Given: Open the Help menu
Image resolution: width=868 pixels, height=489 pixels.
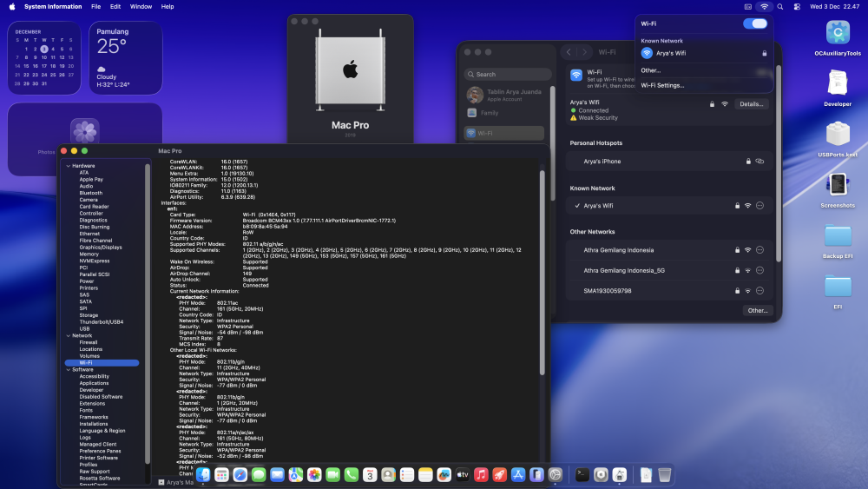Looking at the screenshot, I should click(168, 7).
